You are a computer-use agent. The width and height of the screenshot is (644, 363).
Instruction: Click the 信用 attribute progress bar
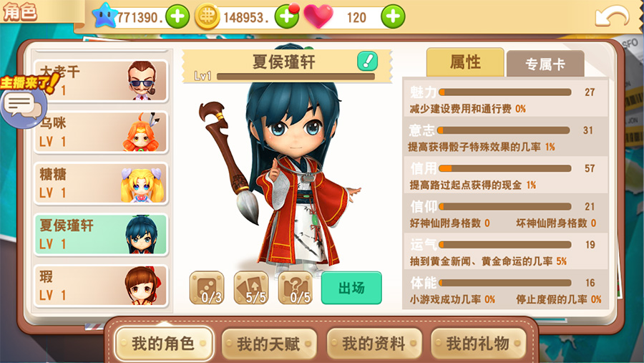[504, 168]
